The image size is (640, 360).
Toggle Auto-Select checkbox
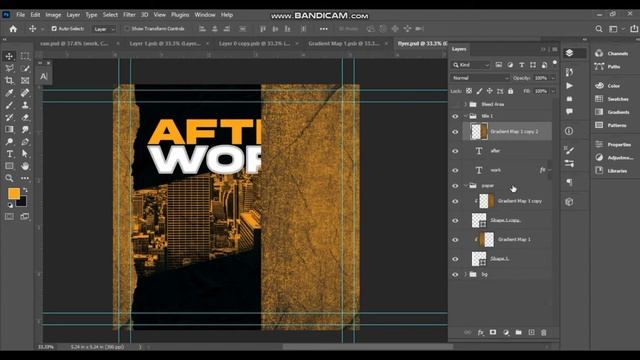click(x=54, y=29)
